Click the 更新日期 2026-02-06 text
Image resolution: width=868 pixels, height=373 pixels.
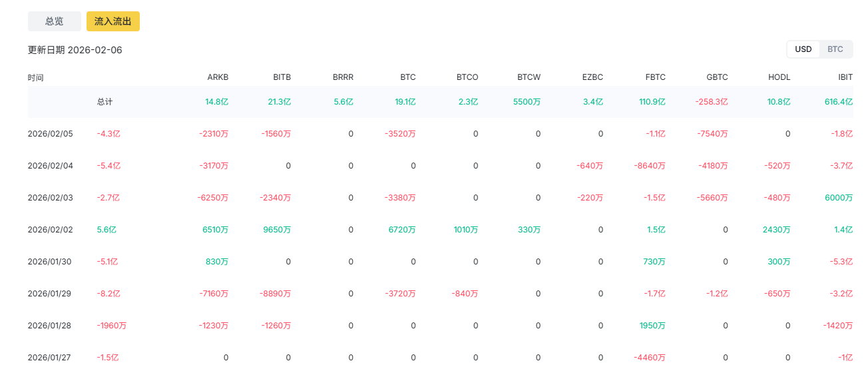click(75, 50)
